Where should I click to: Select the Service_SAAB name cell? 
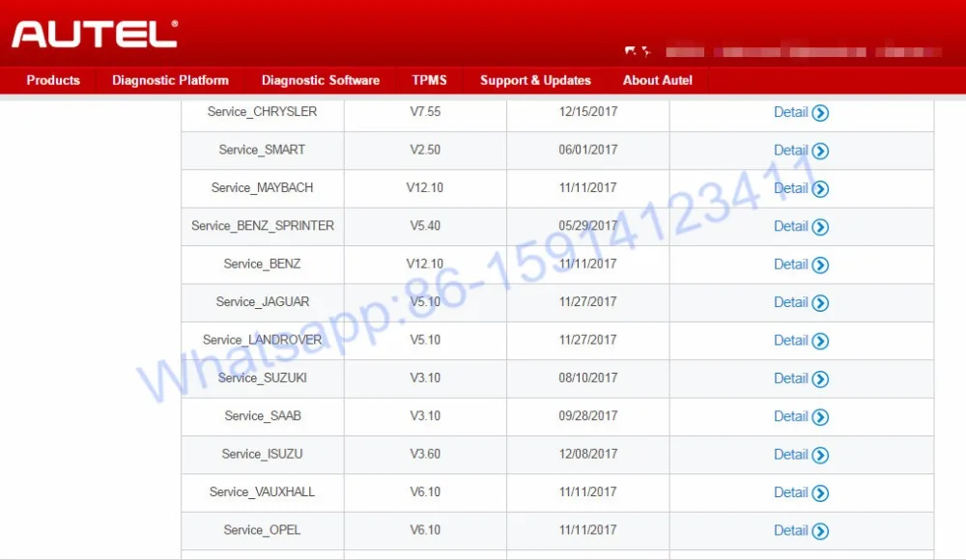pos(263,416)
